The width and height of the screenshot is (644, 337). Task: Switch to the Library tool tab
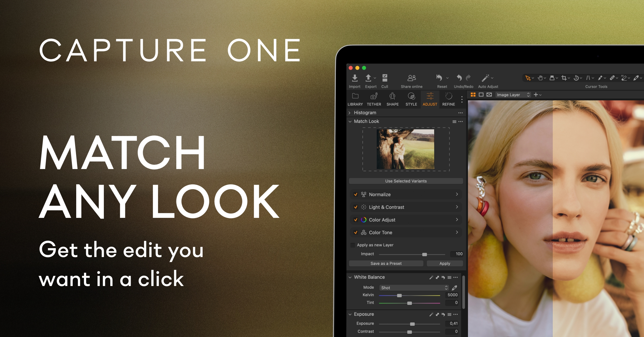point(355,99)
